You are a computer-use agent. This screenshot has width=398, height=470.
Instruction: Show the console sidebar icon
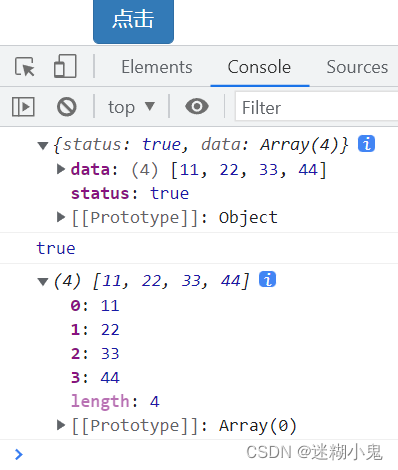tap(23, 107)
